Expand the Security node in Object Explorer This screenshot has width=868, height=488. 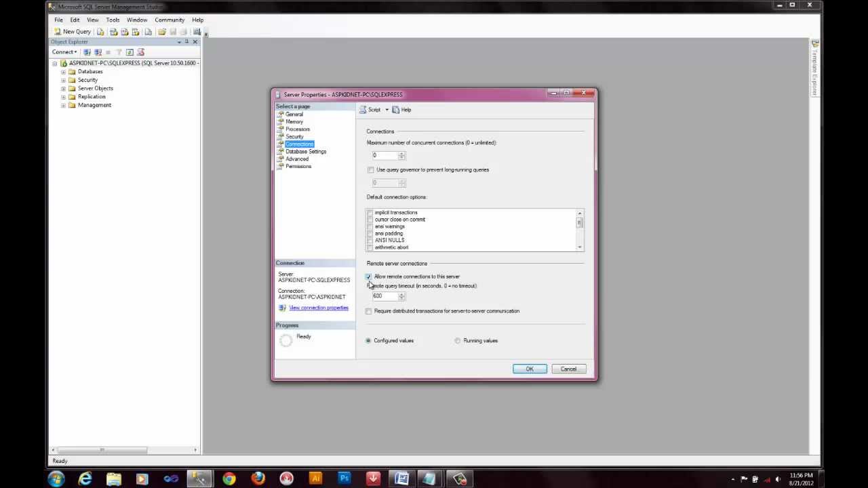tap(64, 80)
